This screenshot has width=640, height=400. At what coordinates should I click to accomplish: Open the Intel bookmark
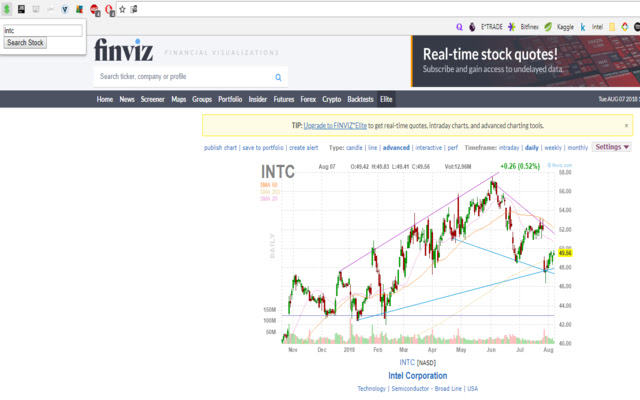[597, 27]
